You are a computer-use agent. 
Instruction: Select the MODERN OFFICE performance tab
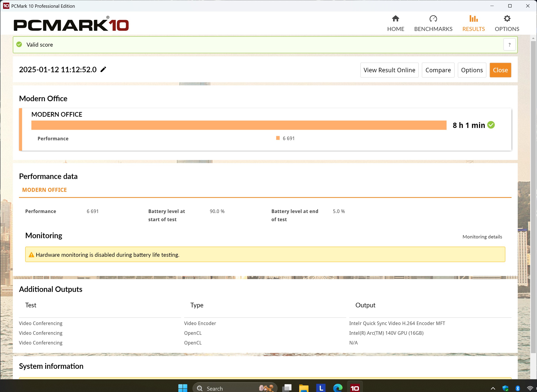(x=44, y=190)
